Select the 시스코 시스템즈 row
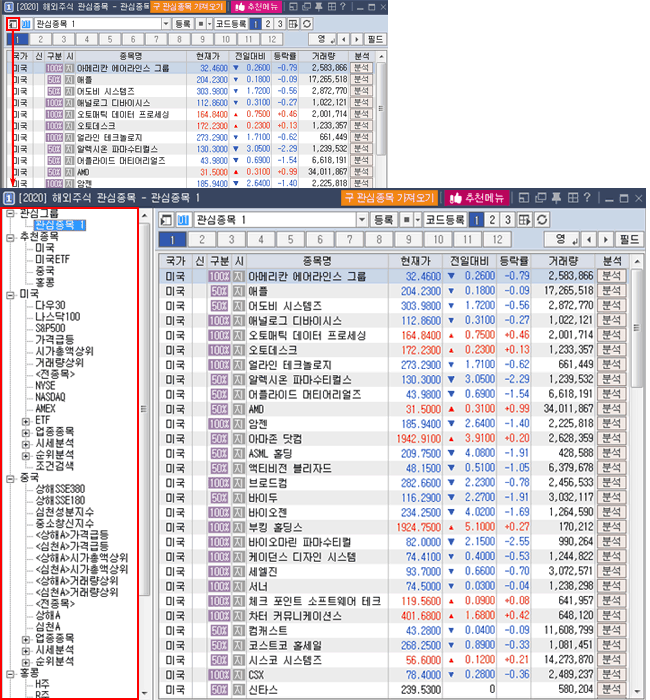Viewport: 650px width, 700px height. point(393,660)
